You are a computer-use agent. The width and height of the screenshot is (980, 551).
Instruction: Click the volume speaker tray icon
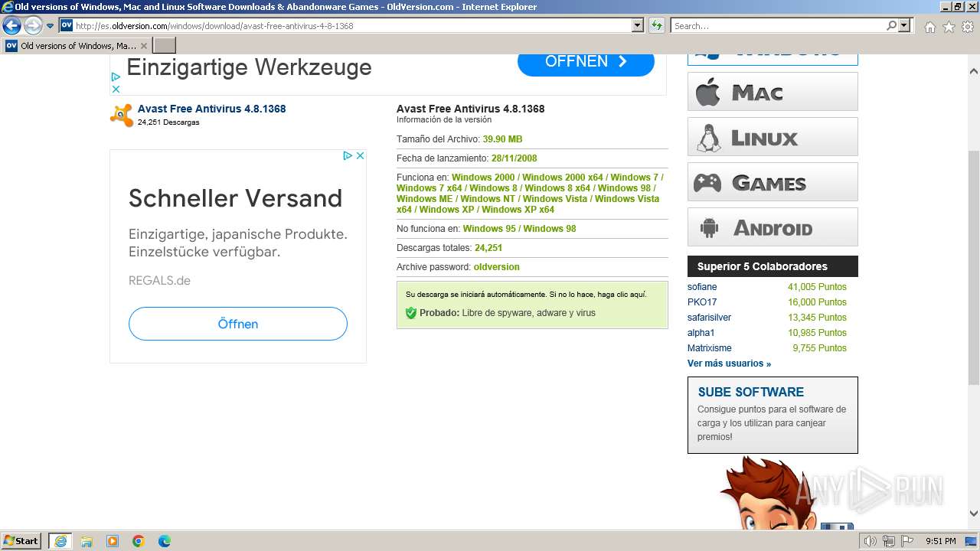[871, 541]
